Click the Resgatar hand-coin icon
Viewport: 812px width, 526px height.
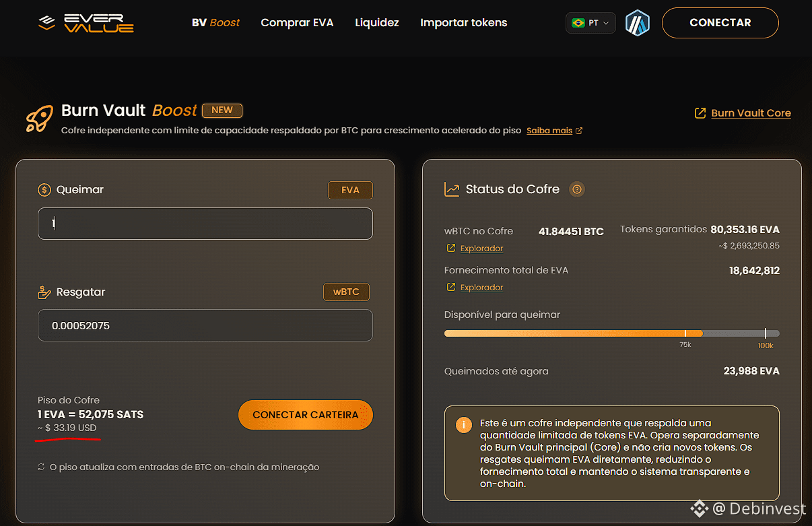pos(44,292)
